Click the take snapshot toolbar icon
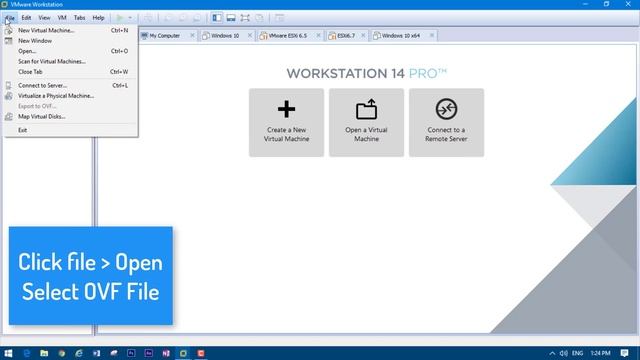 [168, 18]
